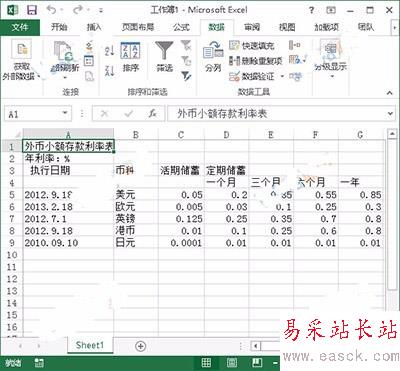
Task: Click 删除重复项 remove duplicates
Action: pyautogui.click(x=256, y=61)
